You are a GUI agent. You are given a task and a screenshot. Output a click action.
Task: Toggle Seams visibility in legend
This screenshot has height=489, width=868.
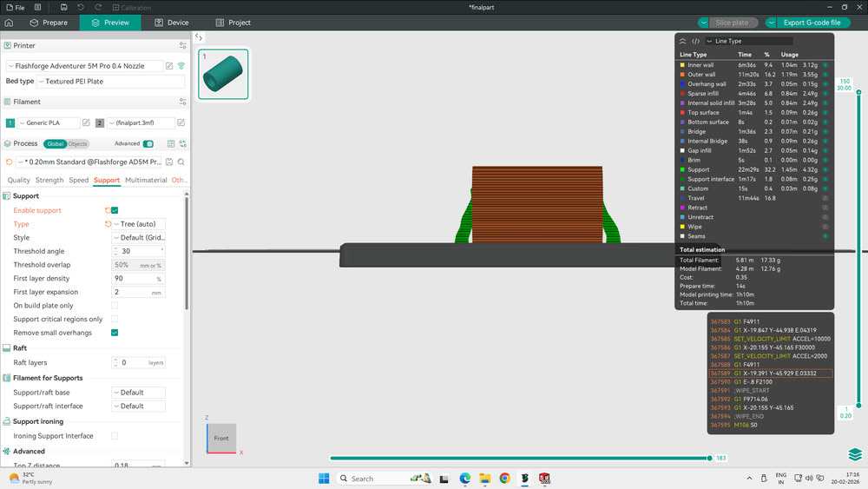(825, 236)
